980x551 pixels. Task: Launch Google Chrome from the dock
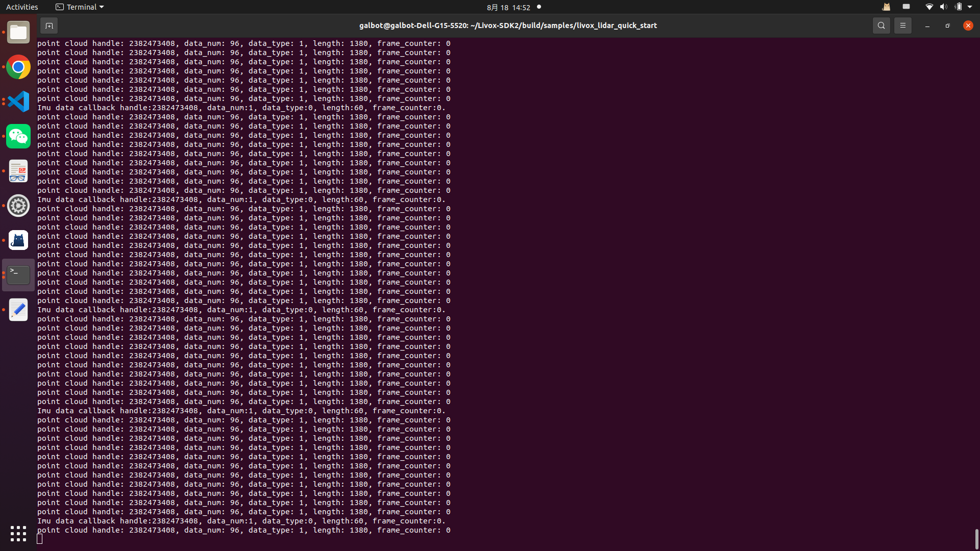coord(18,67)
